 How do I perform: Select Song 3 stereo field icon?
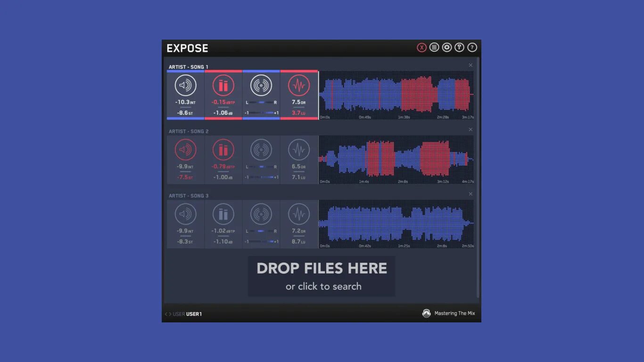pyautogui.click(x=261, y=214)
